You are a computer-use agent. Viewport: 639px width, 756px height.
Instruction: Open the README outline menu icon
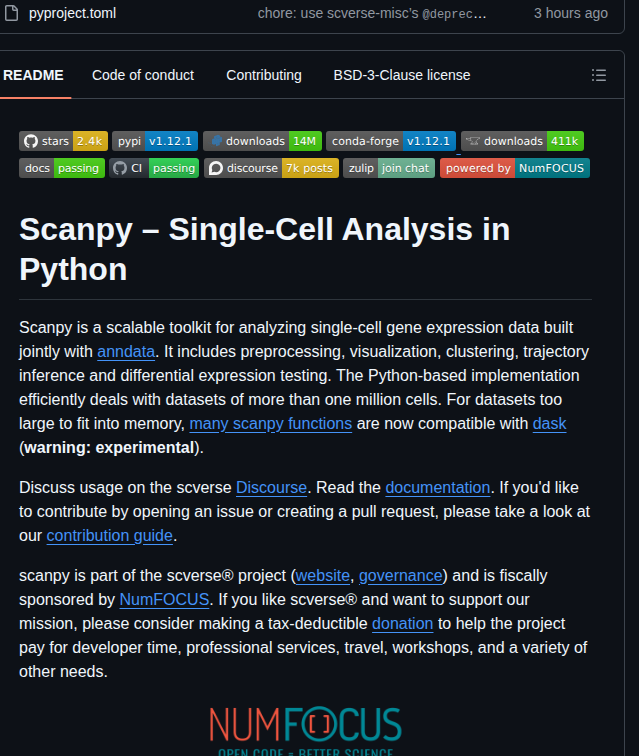pos(598,75)
